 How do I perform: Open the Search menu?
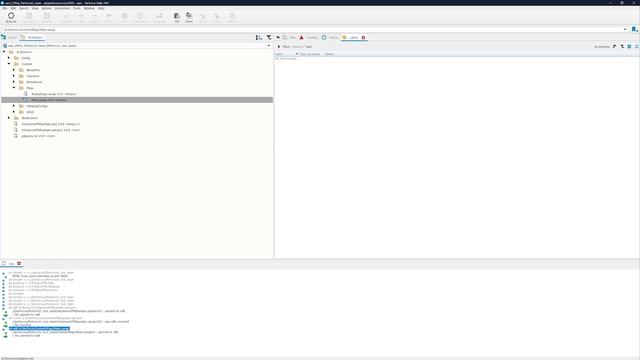(x=24, y=8)
